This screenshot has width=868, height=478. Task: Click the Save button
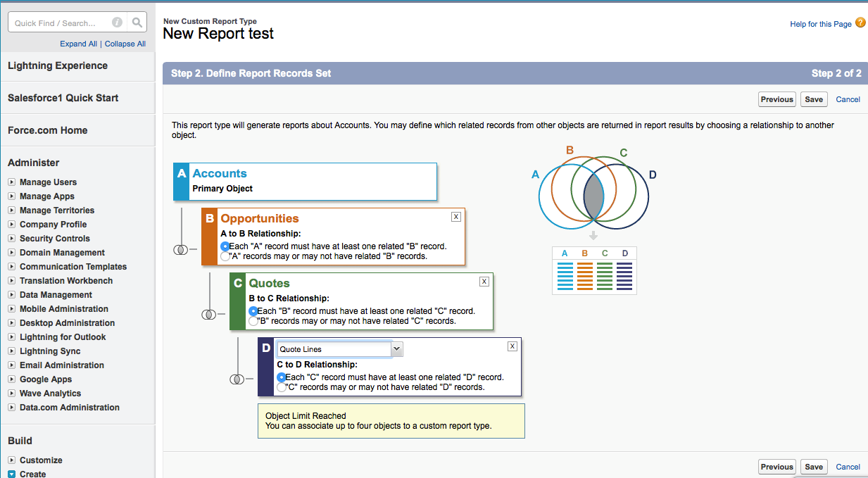click(x=813, y=99)
